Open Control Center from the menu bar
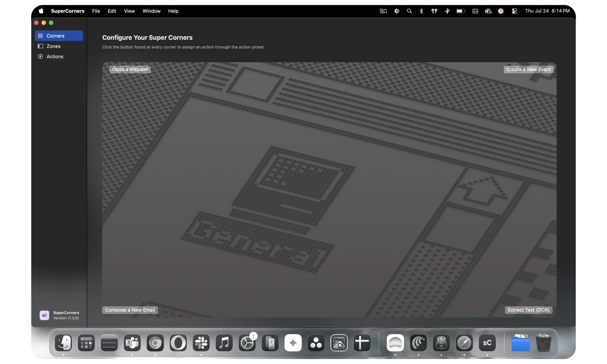The height and width of the screenshot is (364, 607). click(x=514, y=11)
